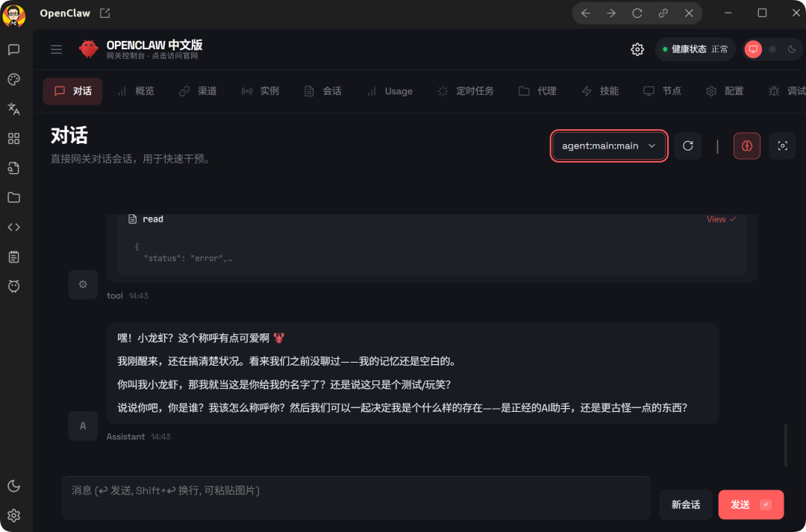Viewport: 806px width, 532px height.
Task: Focus the 消息 message input field
Action: (356, 497)
